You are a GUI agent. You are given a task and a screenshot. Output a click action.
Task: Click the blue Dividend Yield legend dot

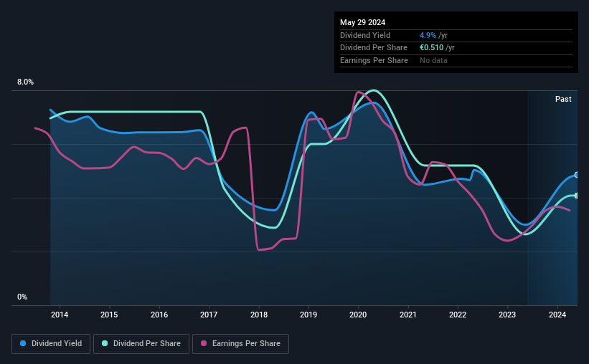pyautogui.click(x=23, y=343)
